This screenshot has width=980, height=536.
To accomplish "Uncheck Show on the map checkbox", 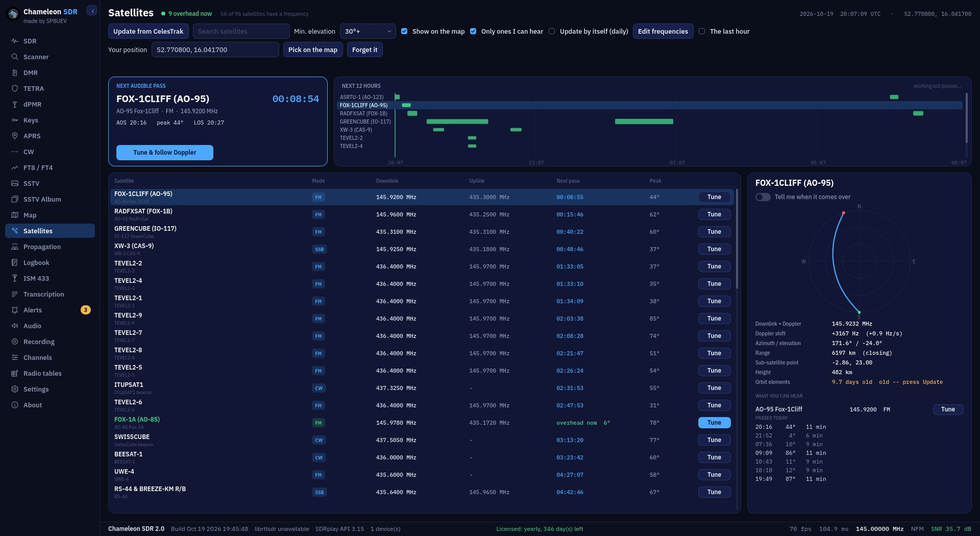I will click(x=404, y=31).
